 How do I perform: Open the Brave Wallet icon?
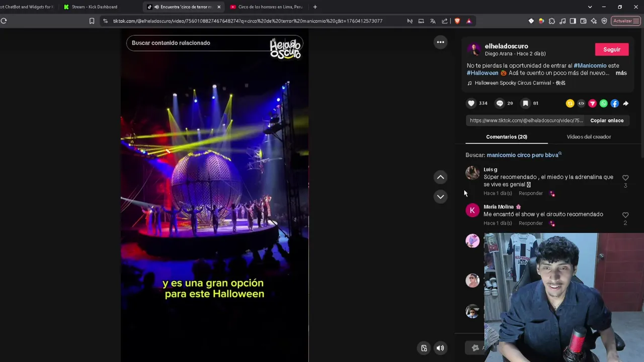584,21
